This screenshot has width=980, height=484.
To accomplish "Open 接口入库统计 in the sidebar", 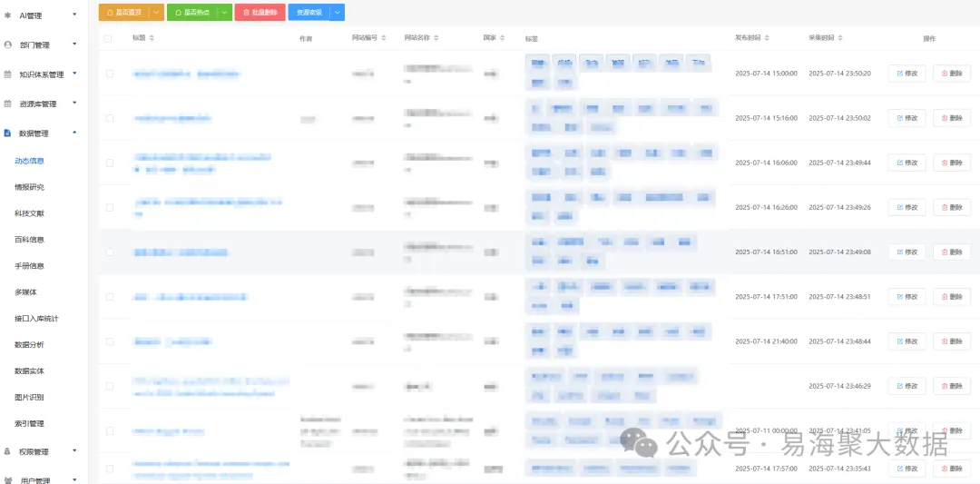I will (36, 319).
